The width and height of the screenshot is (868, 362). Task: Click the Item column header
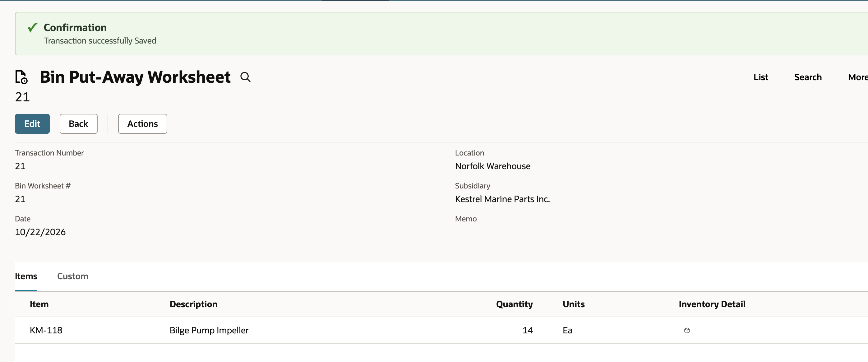tap(39, 304)
